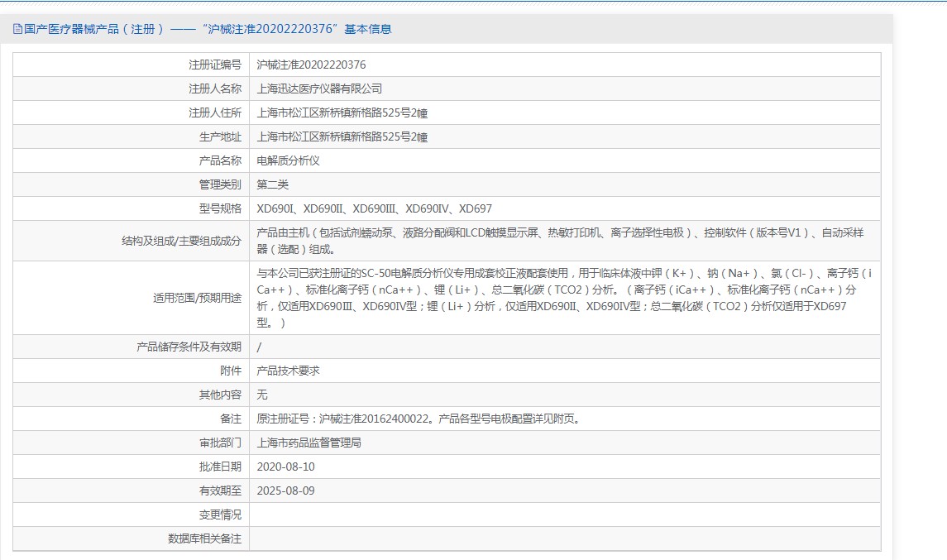947x560 pixels.
Task: Click the 无 value in the 其他内容 row
Action: [x=262, y=395]
